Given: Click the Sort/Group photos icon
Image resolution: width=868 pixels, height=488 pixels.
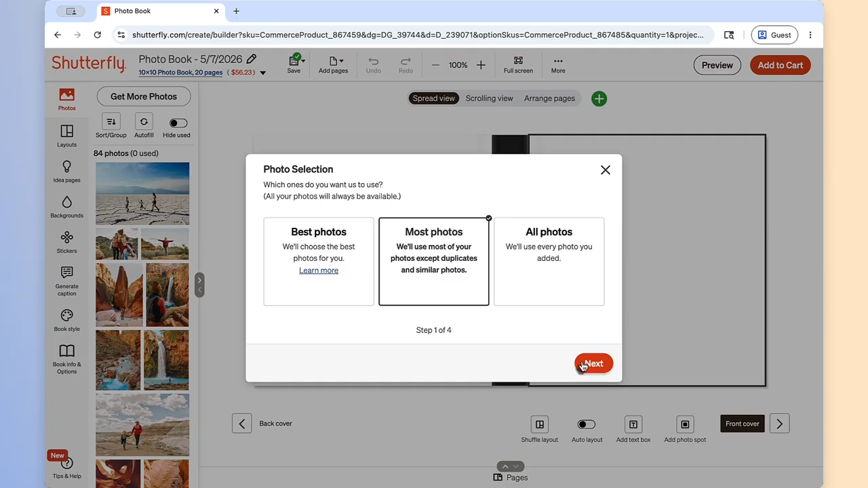Looking at the screenshot, I should [111, 122].
